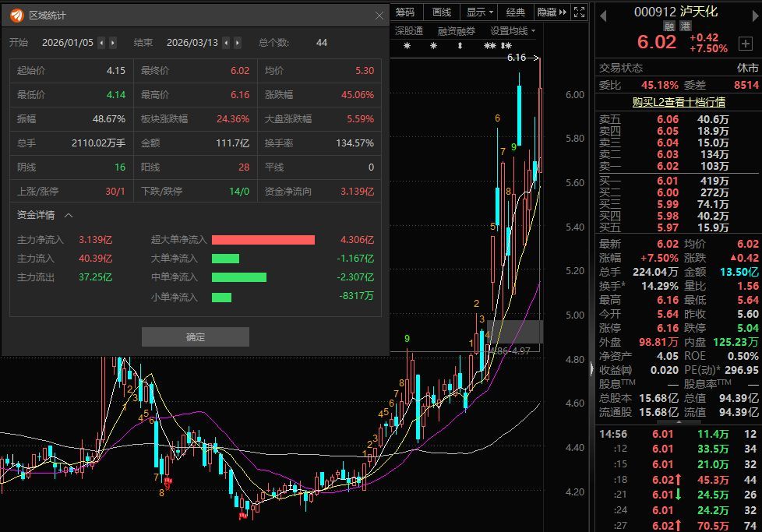This screenshot has width=762, height=532.
Task: Click the fullscreen expand icon on the toolbar
Action: pos(578,12)
